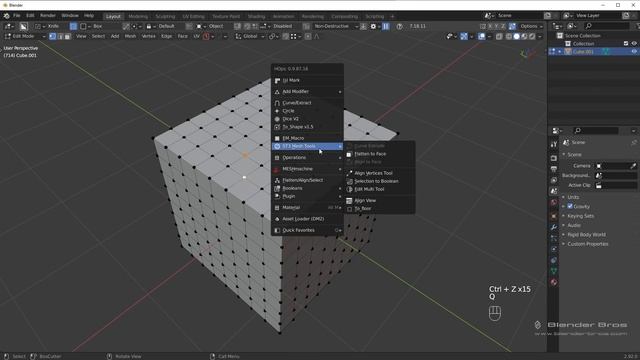Click Align Vertices Tool item
This screenshot has width=640, height=360.
(379, 173)
